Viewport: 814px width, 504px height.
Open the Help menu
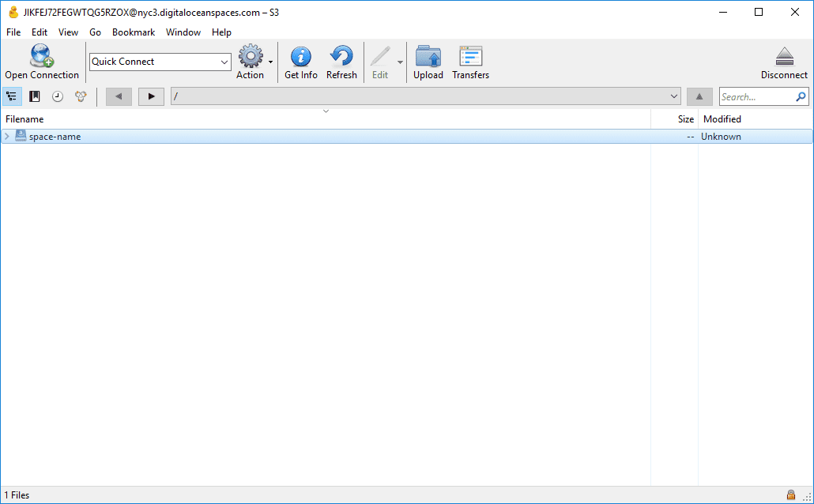pos(221,32)
